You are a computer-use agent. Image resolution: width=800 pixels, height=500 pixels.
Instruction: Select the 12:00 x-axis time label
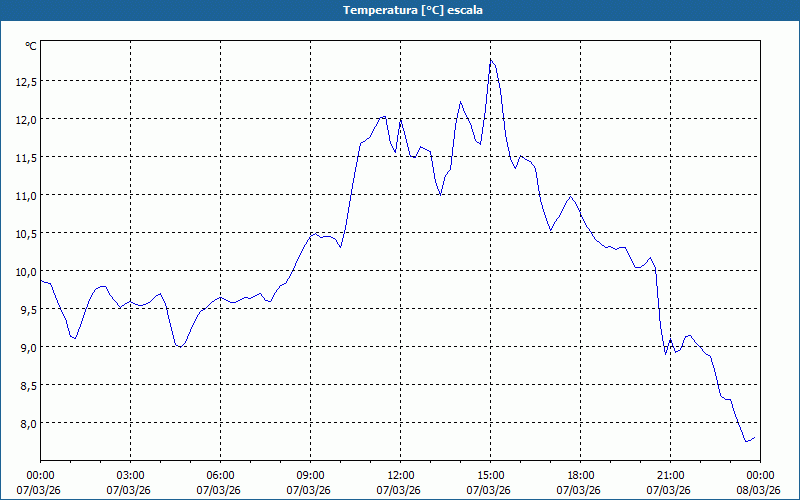[x=400, y=475]
